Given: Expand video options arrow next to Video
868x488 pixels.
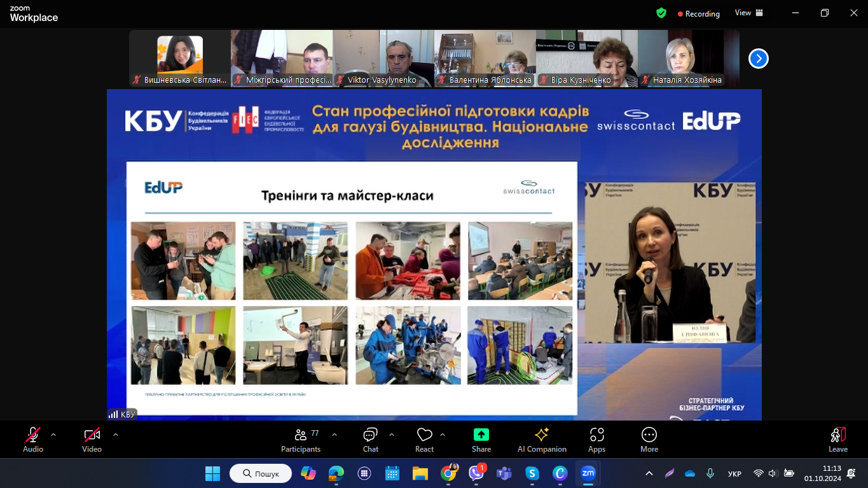Looking at the screenshot, I should coord(115,435).
